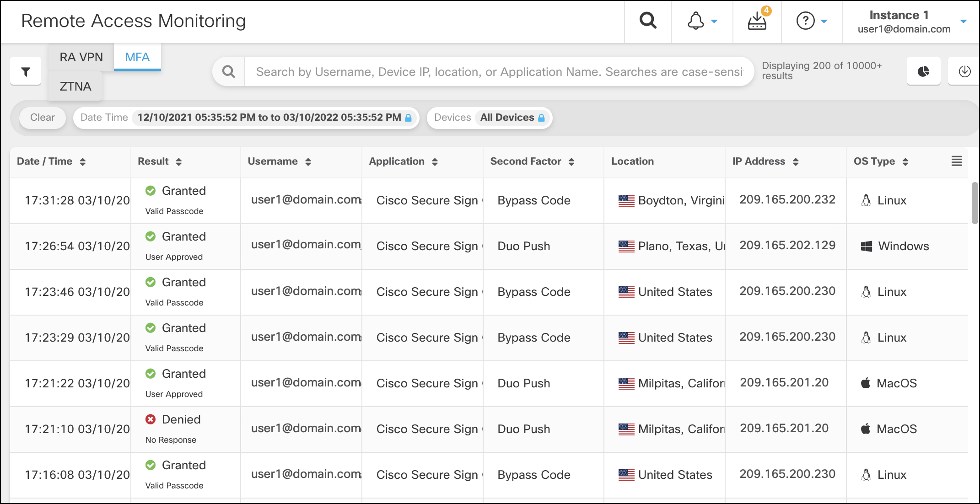
Task: Open the table column picker icon
Action: (x=956, y=161)
